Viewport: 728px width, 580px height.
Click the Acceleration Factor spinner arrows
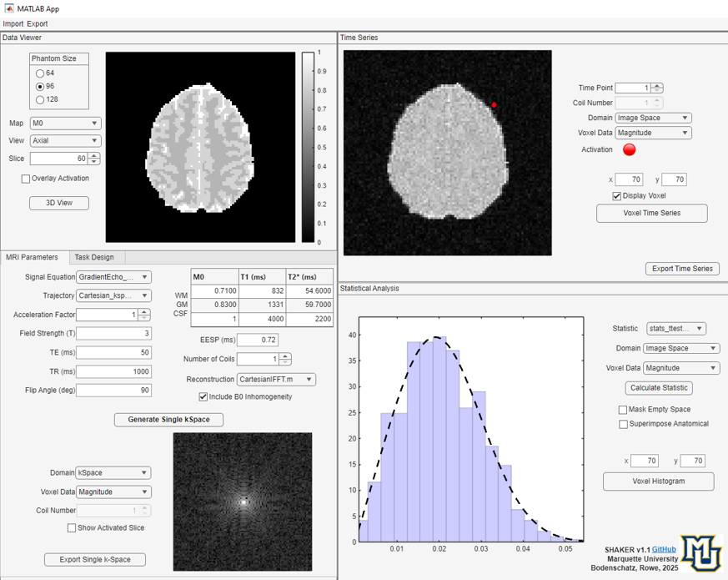point(144,315)
